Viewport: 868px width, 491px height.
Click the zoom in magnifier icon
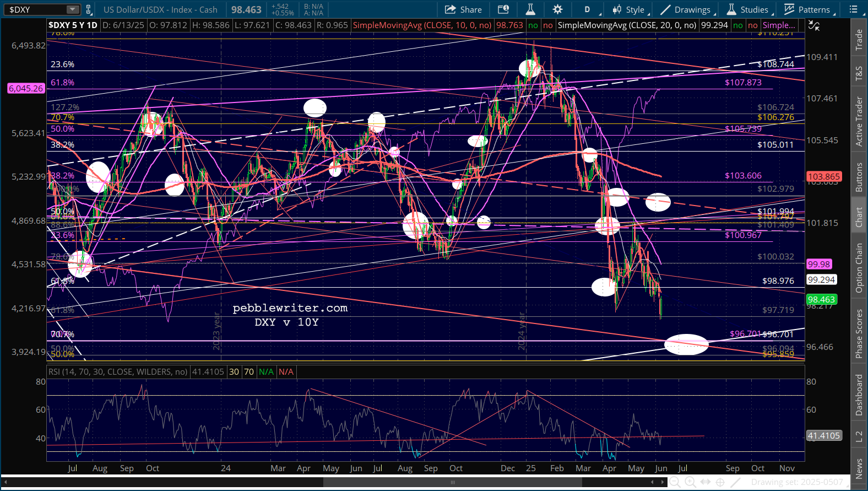click(x=690, y=482)
